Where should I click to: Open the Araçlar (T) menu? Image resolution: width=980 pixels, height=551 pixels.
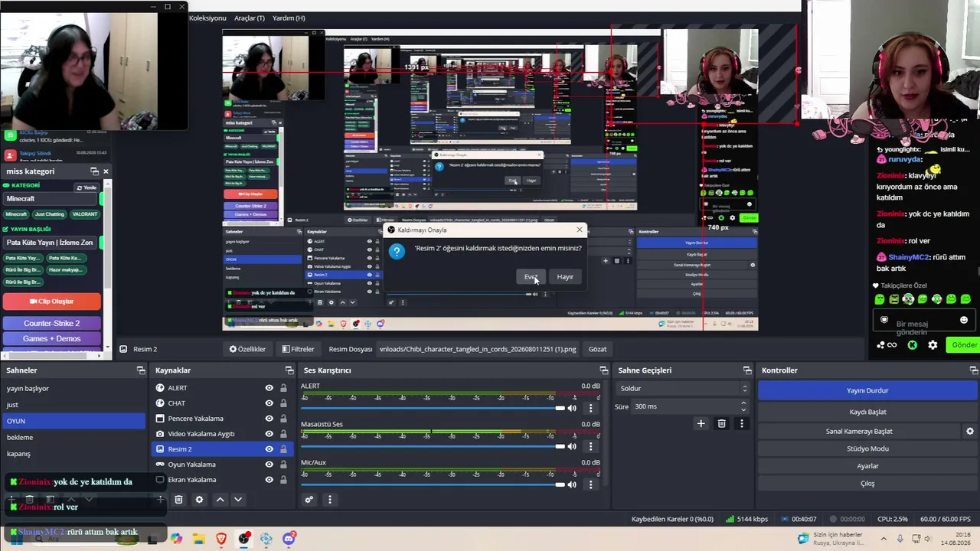[x=250, y=18]
